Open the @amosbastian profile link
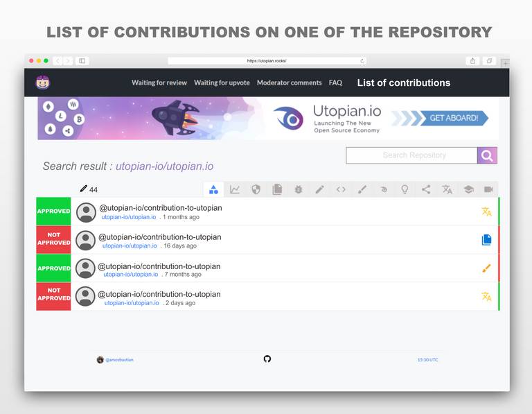 (x=119, y=360)
